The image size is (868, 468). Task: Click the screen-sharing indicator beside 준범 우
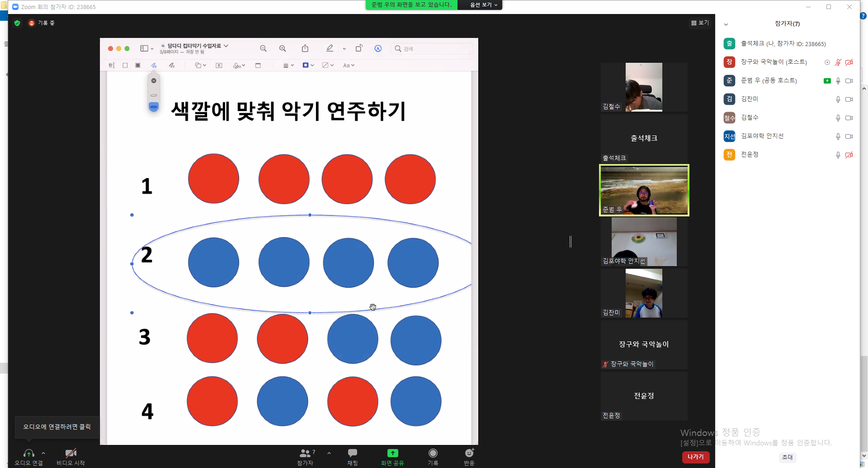coord(827,81)
